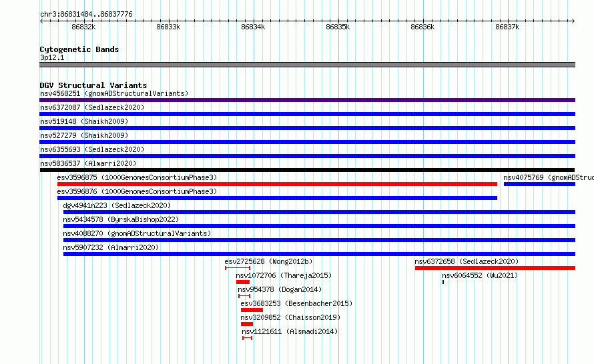Click the red nsv6372658 variant bar

[x=495, y=268]
